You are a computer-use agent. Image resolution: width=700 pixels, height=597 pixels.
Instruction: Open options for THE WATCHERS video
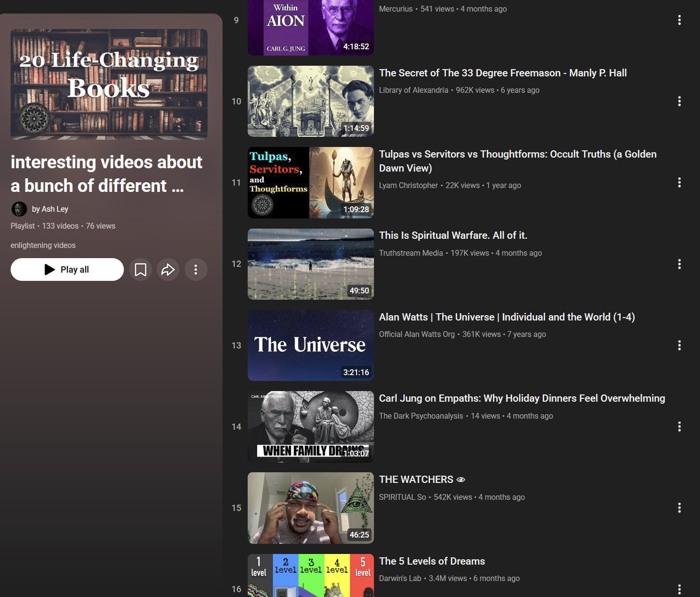pos(679,508)
